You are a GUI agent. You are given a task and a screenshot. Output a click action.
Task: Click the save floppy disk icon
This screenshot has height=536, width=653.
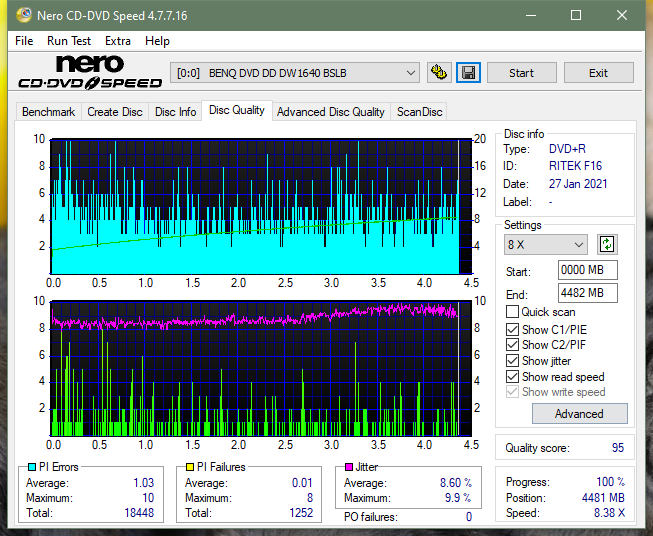click(x=469, y=73)
